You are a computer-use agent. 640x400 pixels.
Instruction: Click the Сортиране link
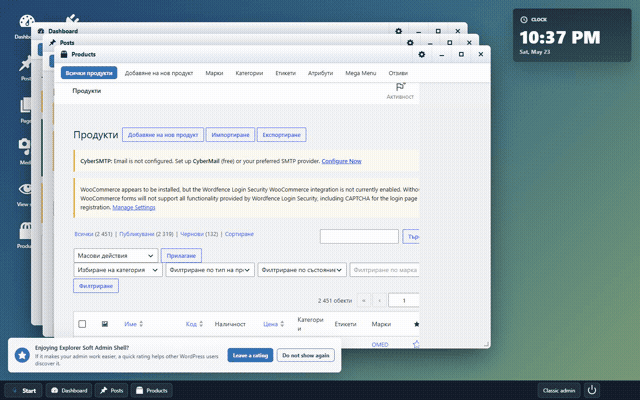pyautogui.click(x=239, y=234)
